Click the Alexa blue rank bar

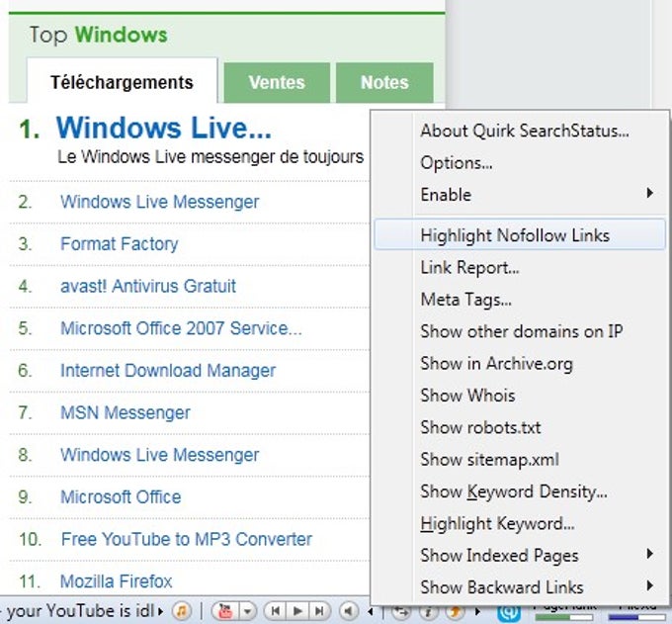(636, 617)
